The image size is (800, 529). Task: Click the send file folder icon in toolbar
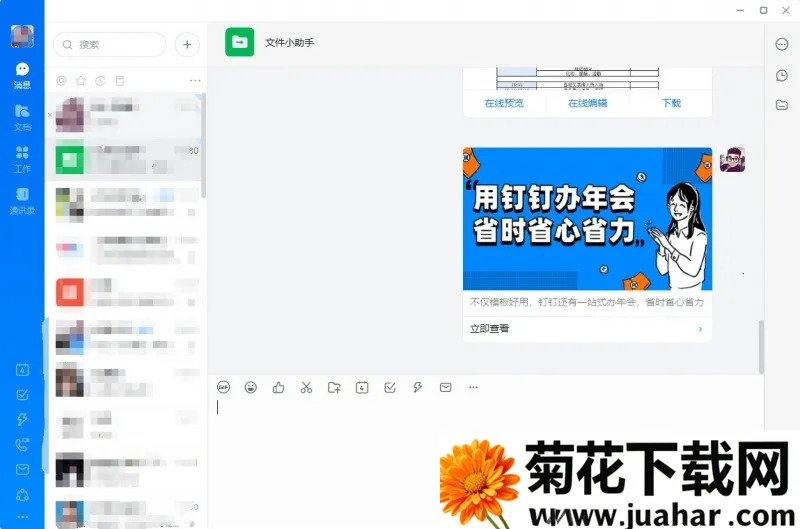pyautogui.click(x=334, y=387)
